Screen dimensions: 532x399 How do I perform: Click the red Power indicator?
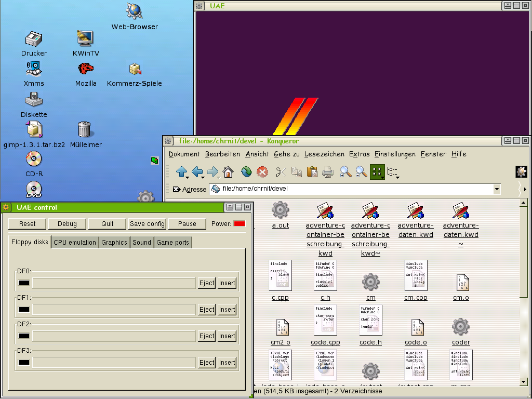pyautogui.click(x=239, y=223)
